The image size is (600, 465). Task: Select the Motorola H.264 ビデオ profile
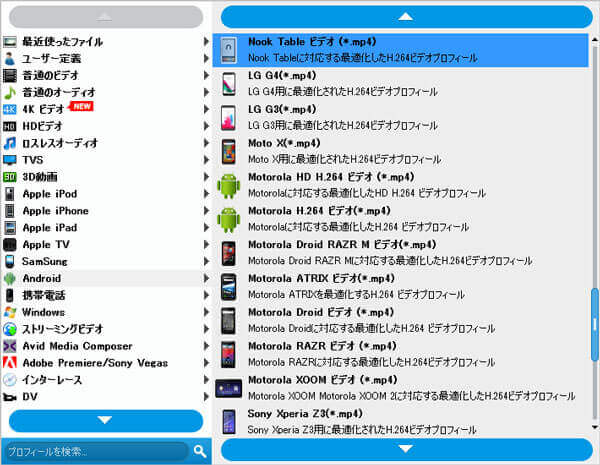click(401, 219)
